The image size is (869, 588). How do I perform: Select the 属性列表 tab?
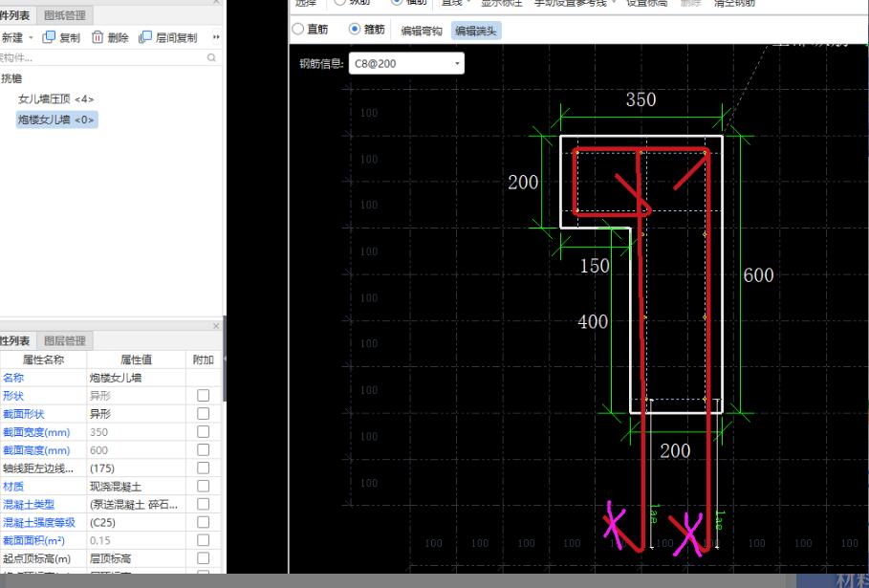pyautogui.click(x=15, y=340)
